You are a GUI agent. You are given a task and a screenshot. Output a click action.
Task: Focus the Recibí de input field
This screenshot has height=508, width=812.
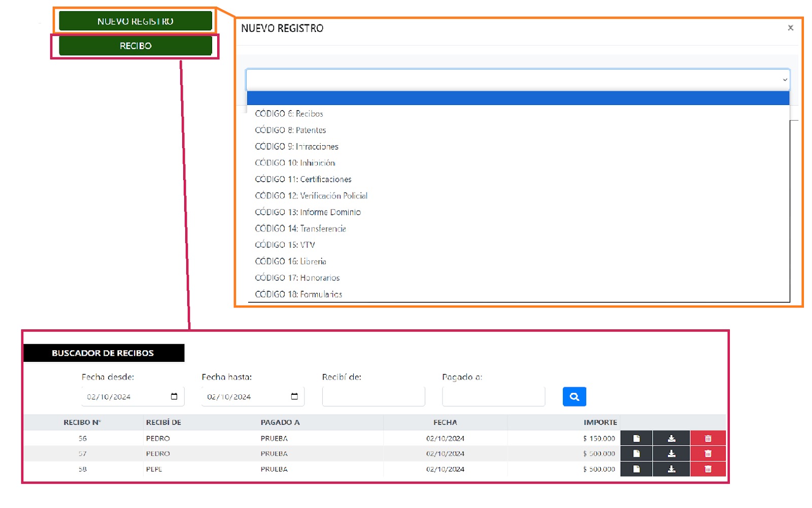(373, 396)
